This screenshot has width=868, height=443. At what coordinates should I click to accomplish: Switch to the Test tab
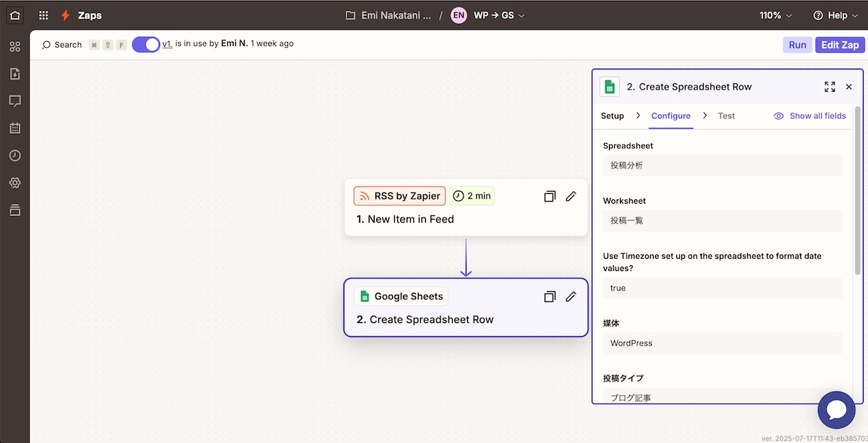pyautogui.click(x=726, y=116)
